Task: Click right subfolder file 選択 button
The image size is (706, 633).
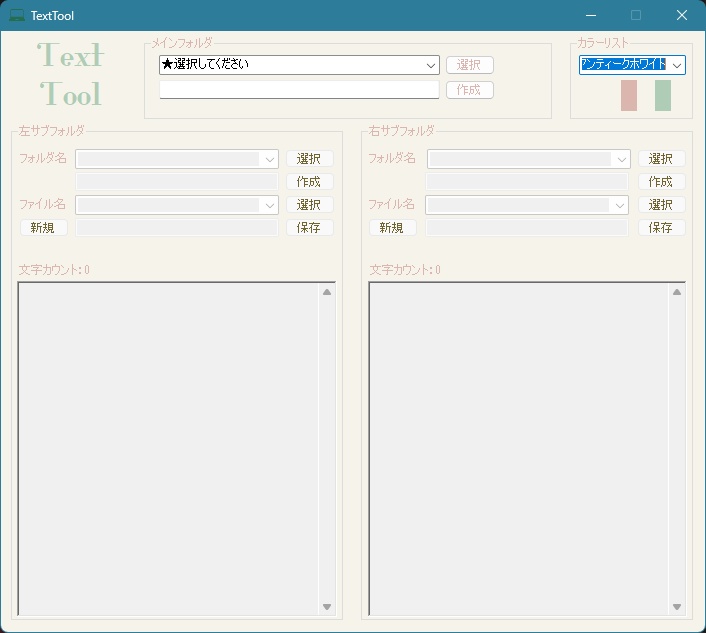Action: [662, 205]
